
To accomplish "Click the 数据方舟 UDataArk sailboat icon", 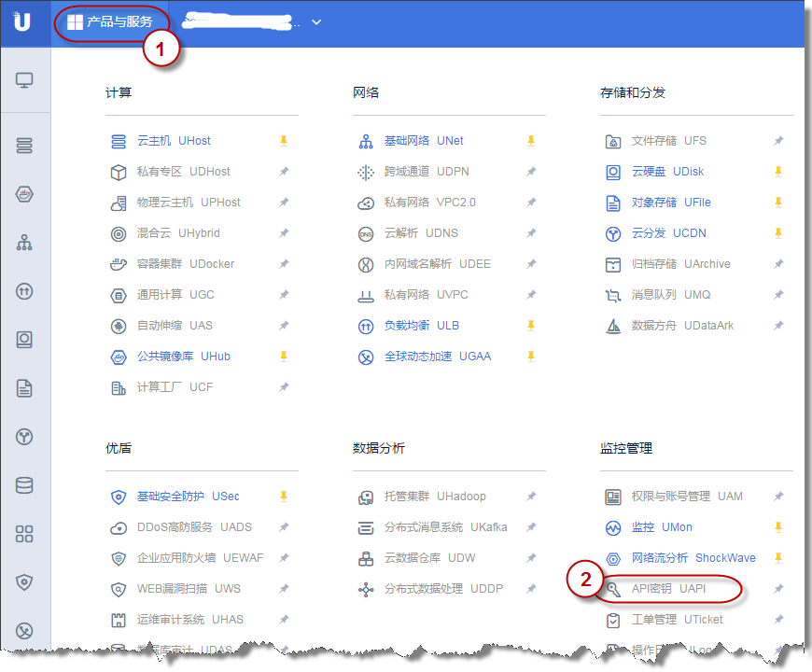I will click(613, 326).
